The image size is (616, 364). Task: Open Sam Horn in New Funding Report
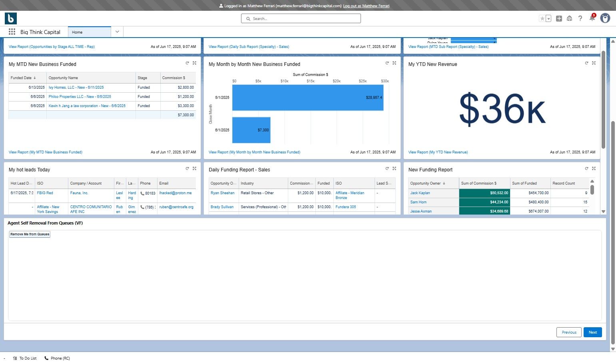(x=419, y=202)
